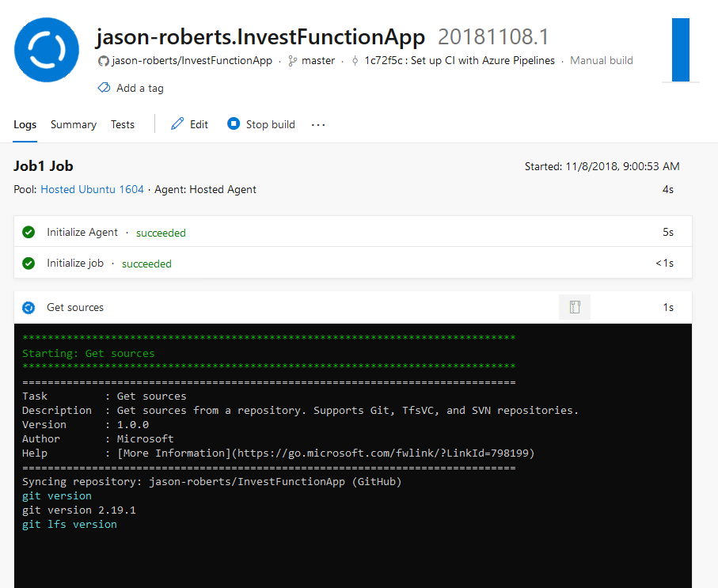Click the blue in-progress spinner on Get sources

pos(29,307)
